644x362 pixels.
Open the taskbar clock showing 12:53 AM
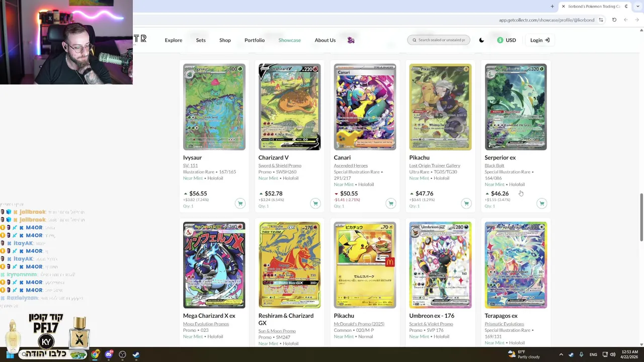pos(629,354)
